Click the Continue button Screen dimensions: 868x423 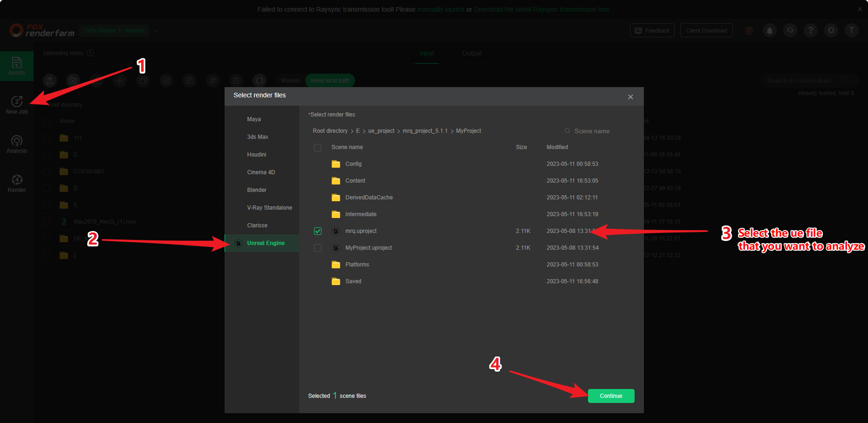pos(611,396)
